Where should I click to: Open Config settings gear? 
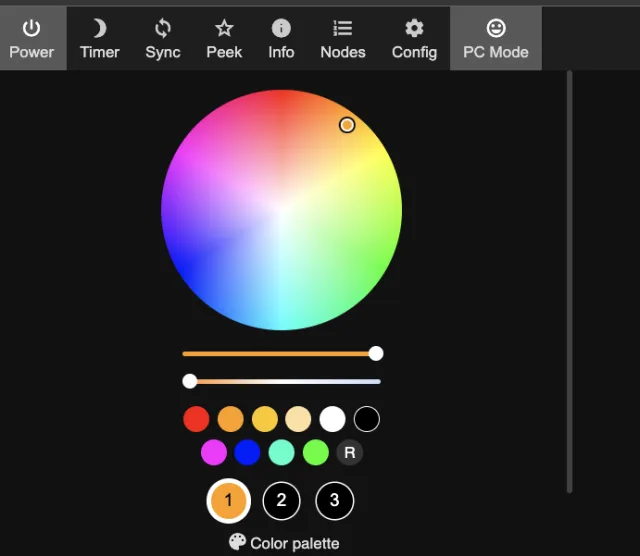pos(414,38)
